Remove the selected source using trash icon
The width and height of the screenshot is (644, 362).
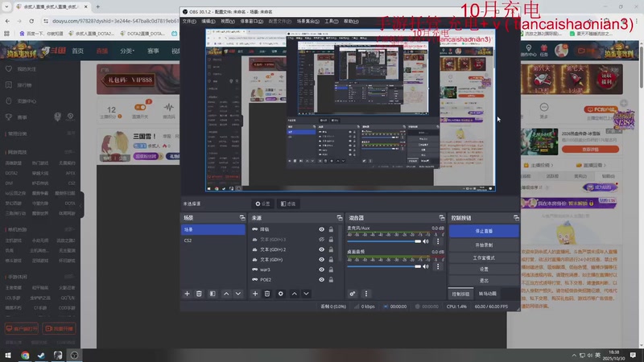click(x=267, y=294)
